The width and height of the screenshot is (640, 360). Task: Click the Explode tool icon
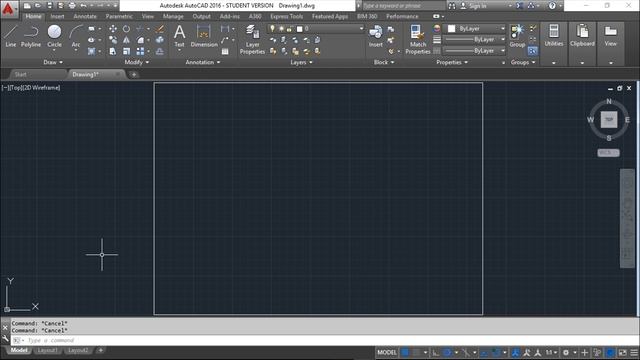pyautogui.click(x=160, y=40)
